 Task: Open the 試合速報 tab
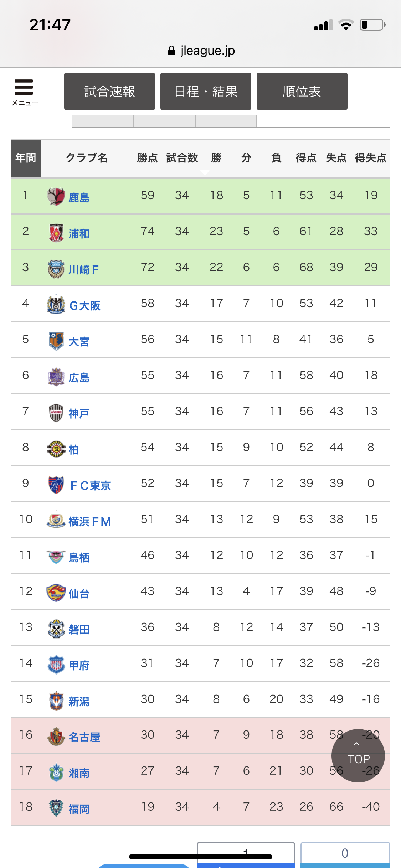point(109,92)
